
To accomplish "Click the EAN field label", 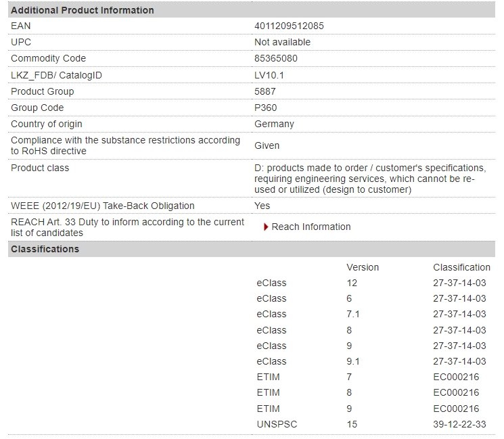I will click(x=20, y=26).
